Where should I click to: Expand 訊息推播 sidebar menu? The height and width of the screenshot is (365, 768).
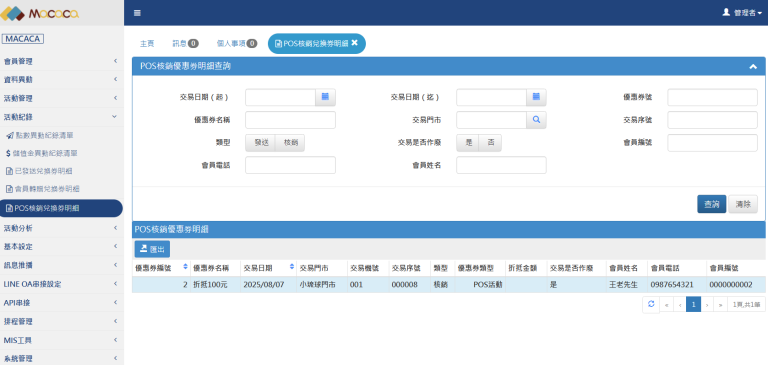point(61,265)
